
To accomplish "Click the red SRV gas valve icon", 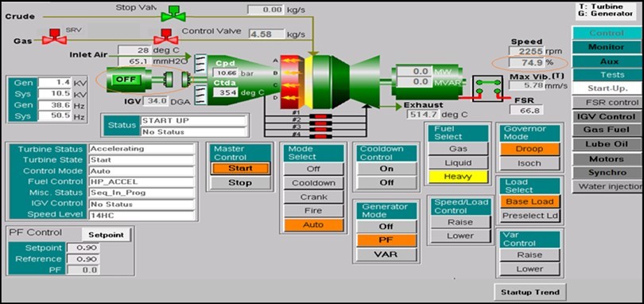I will tap(55, 37).
